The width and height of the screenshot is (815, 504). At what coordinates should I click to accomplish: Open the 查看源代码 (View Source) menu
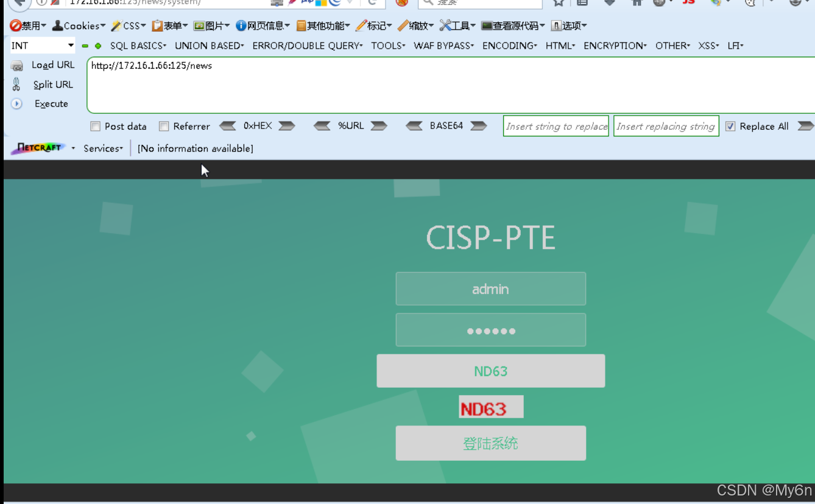click(513, 26)
